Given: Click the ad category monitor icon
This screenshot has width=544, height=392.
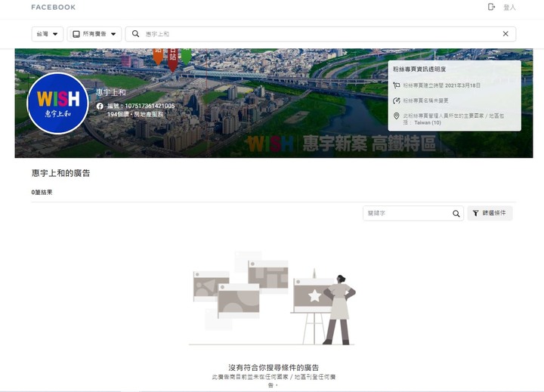Looking at the screenshot, I should click(76, 34).
